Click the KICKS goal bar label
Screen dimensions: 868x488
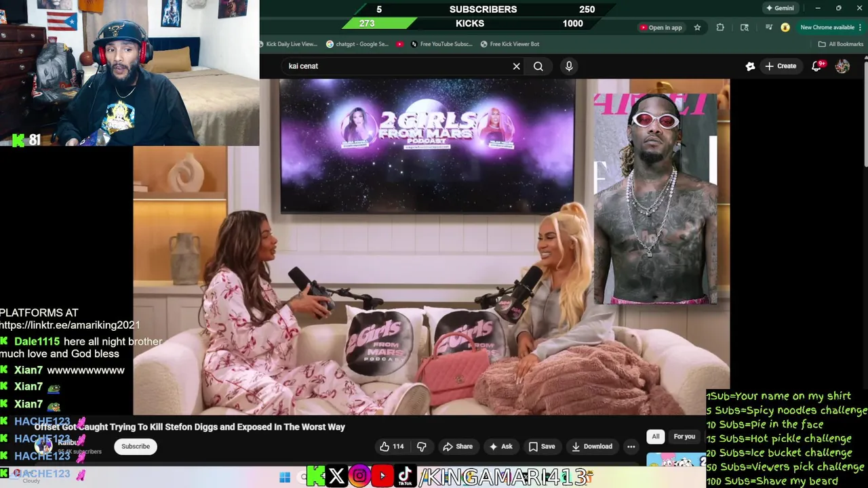click(x=470, y=23)
